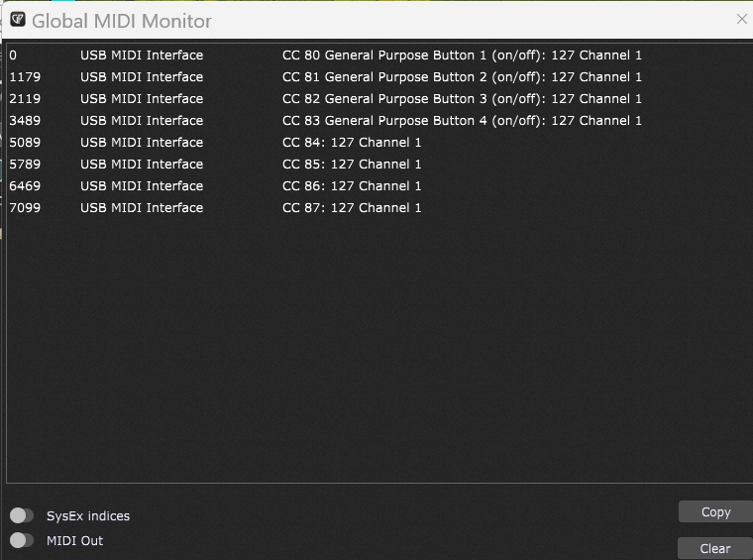Click the Global MIDI Monitor app icon

[x=18, y=20]
